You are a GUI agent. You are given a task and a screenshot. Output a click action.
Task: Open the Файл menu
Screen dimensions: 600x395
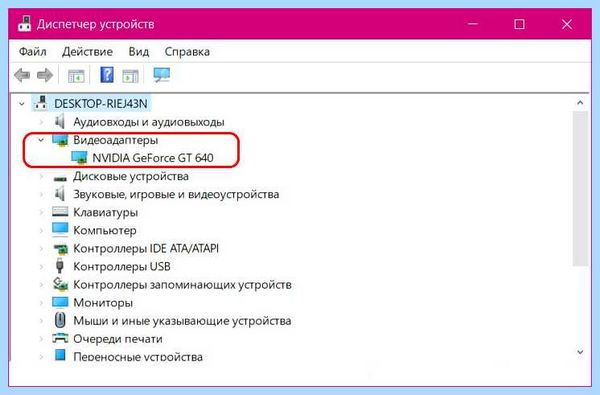click(33, 52)
